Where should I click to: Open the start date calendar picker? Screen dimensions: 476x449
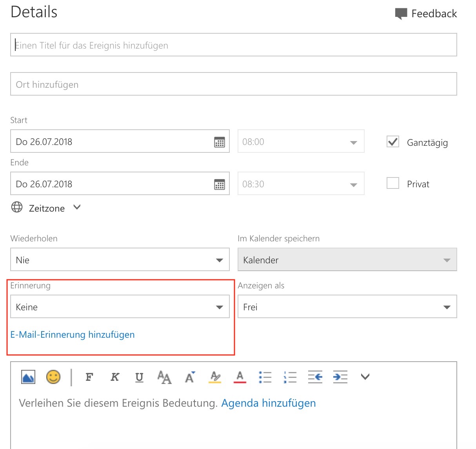tap(220, 142)
